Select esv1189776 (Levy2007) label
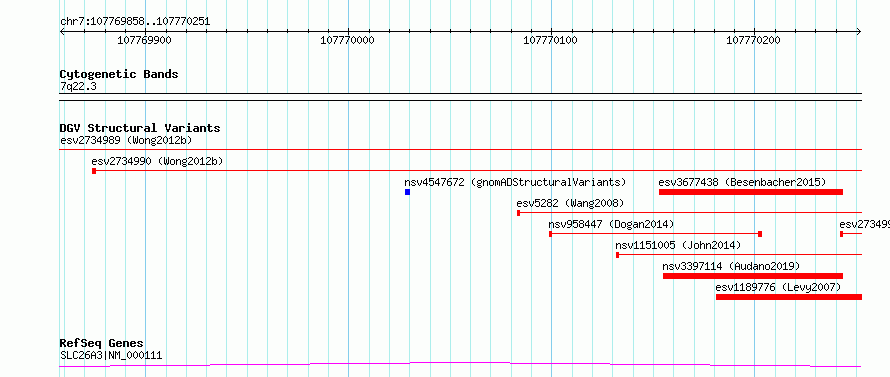 [778, 287]
